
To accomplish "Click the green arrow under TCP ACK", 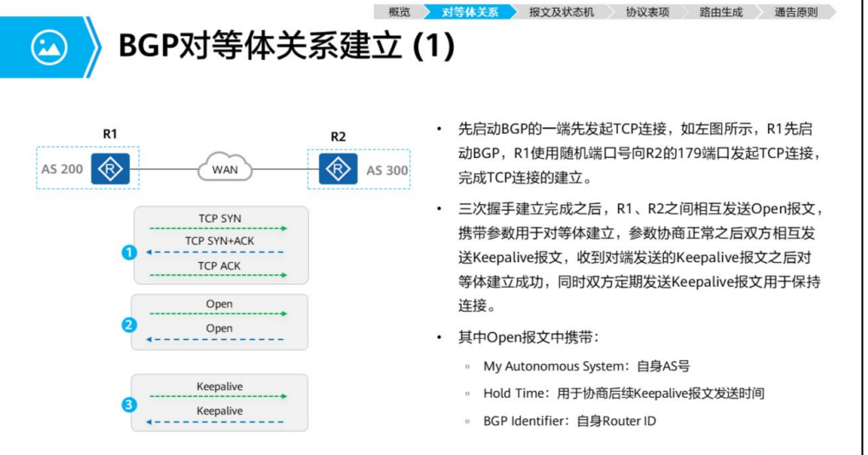I will pyautogui.click(x=218, y=275).
